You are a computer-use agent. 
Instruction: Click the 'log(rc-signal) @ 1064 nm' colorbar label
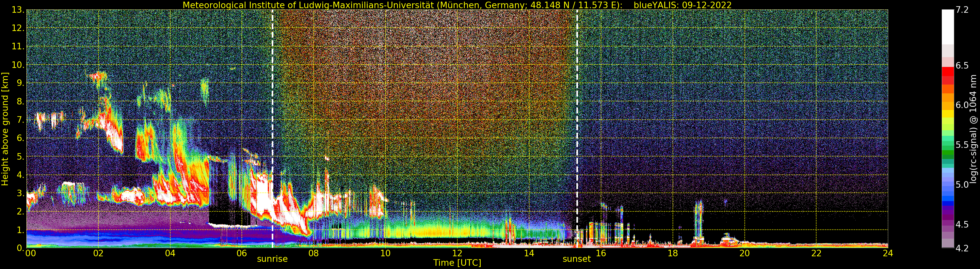(973, 129)
